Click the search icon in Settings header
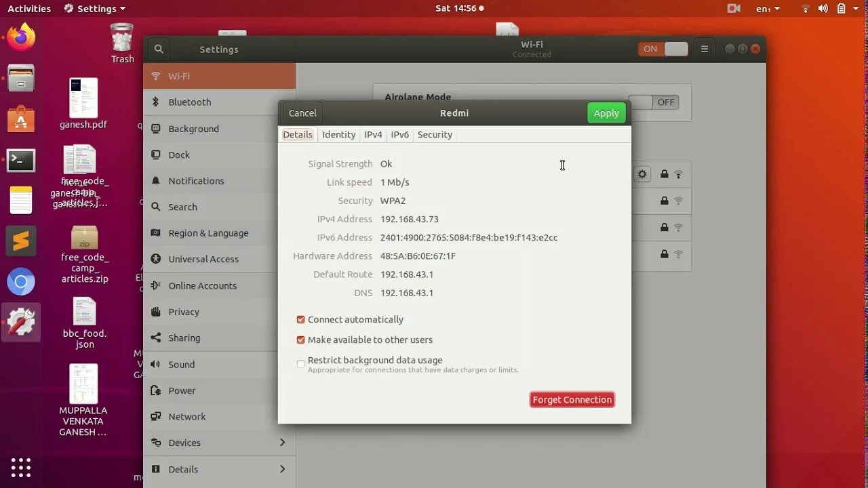Image resolution: width=868 pixels, height=488 pixels. pos(159,49)
